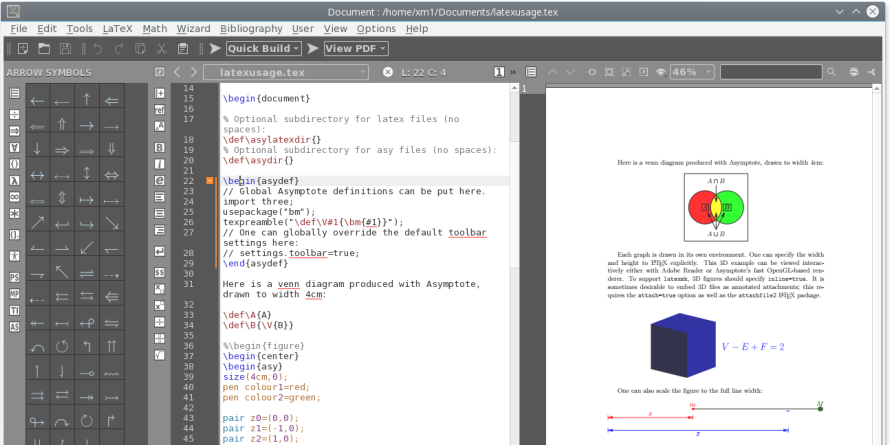
Task: Open the PS (PSTricks) panel in left sidebar
Action: point(14,276)
